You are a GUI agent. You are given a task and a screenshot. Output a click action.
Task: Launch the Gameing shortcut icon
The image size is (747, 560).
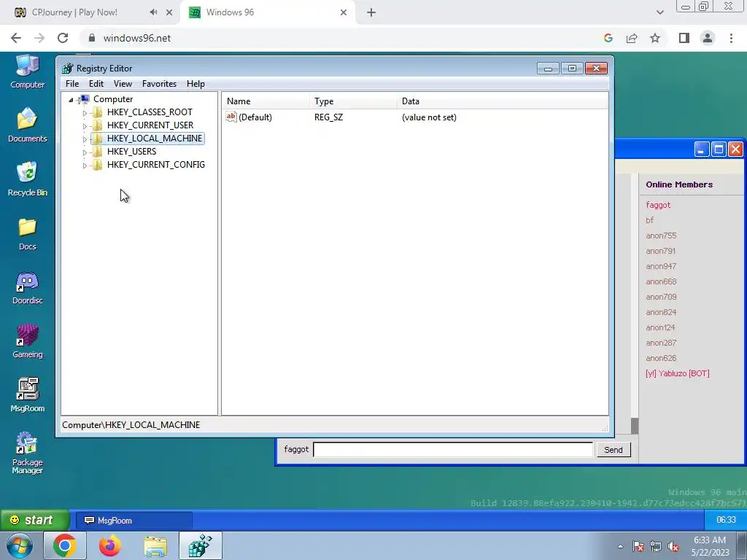(x=27, y=341)
